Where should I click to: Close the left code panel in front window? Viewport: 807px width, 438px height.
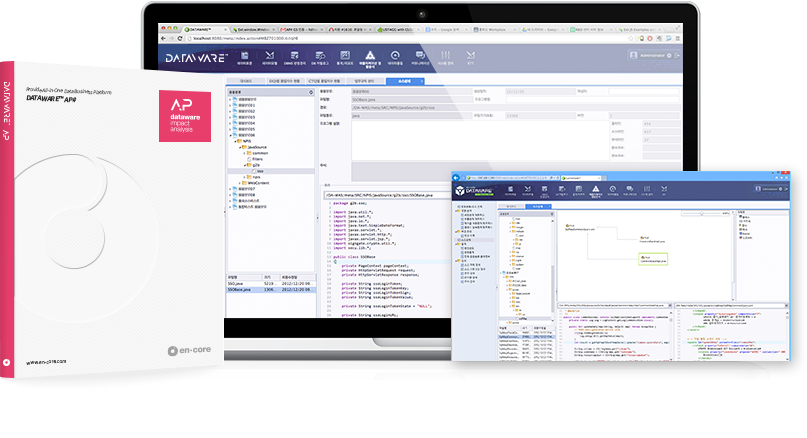[670, 306]
